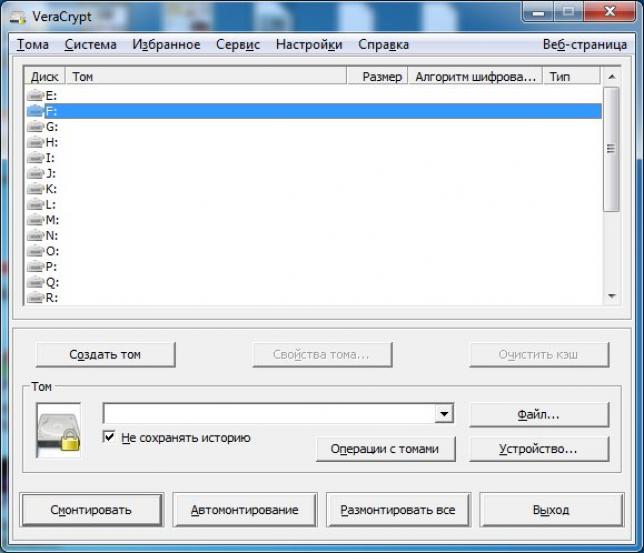Viewport: 644px width, 553px height.
Task: Click the Файл... button
Action: coord(538,415)
